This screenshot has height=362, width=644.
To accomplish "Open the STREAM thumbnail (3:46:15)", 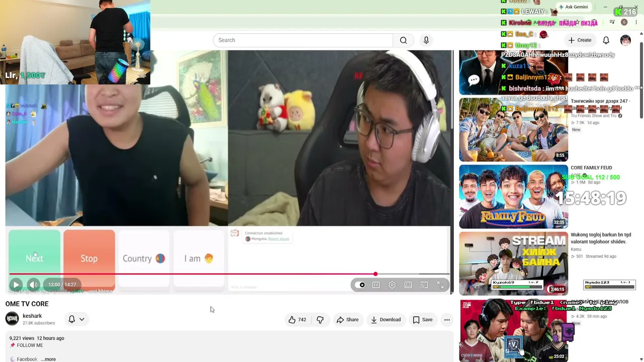I will [513, 263].
